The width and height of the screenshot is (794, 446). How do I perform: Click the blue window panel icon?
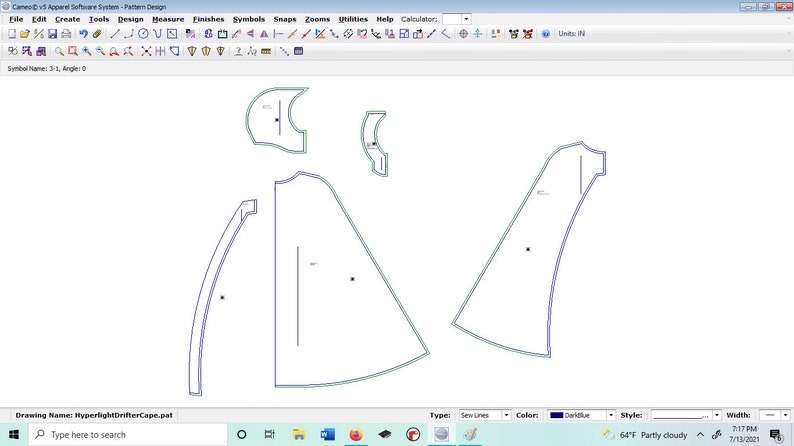pos(299,51)
